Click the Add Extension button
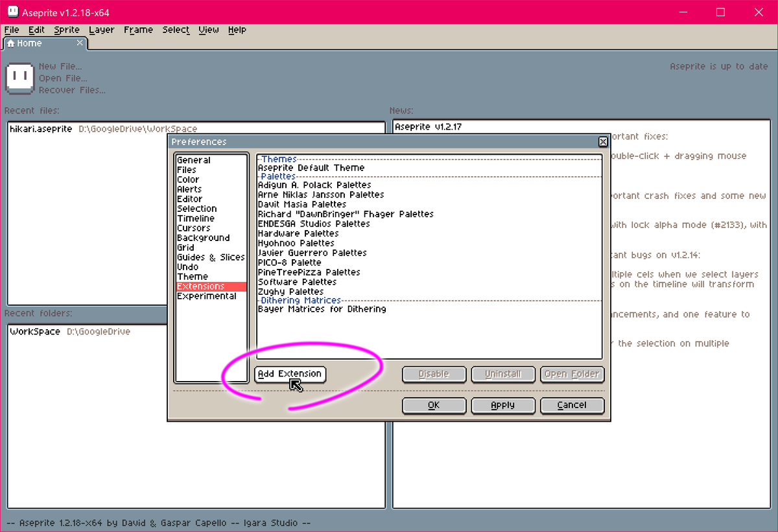 point(290,374)
